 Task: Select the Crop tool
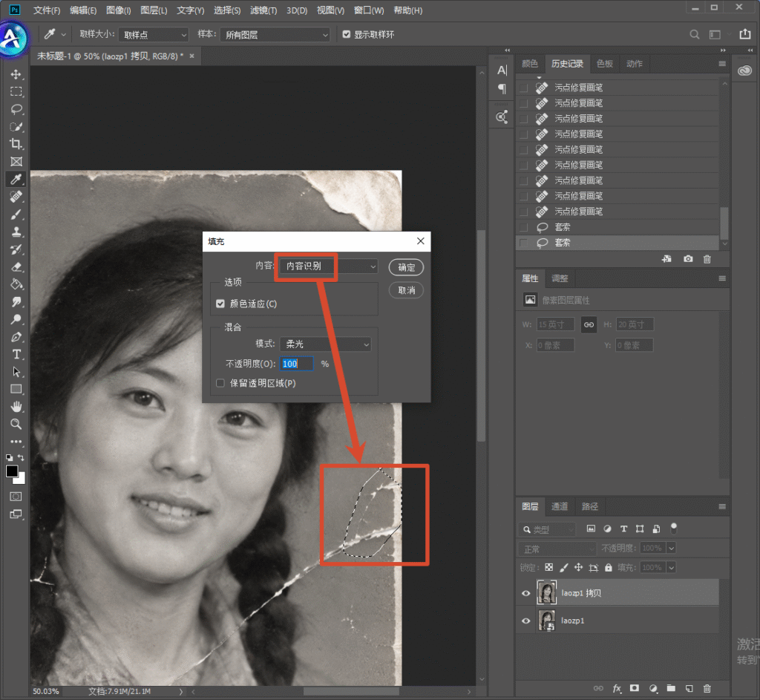[16, 144]
